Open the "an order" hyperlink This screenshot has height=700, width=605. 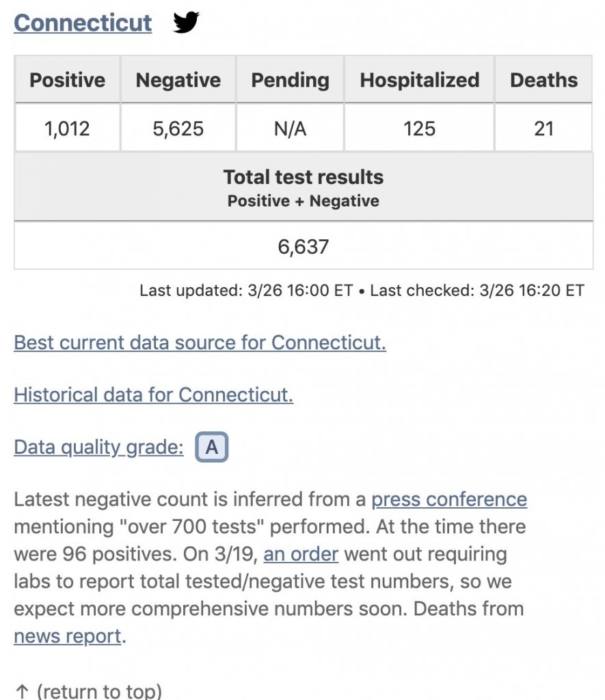click(301, 554)
